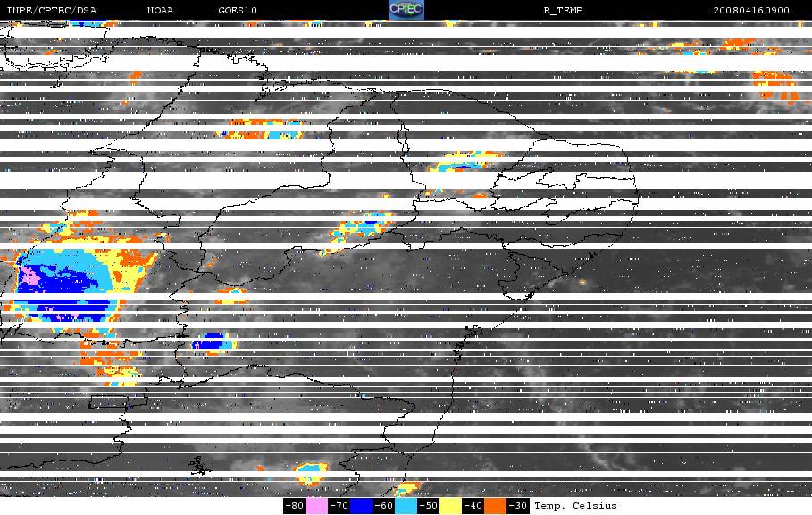Click the -80 temperature label
This screenshot has height=515, width=812.
click(294, 506)
